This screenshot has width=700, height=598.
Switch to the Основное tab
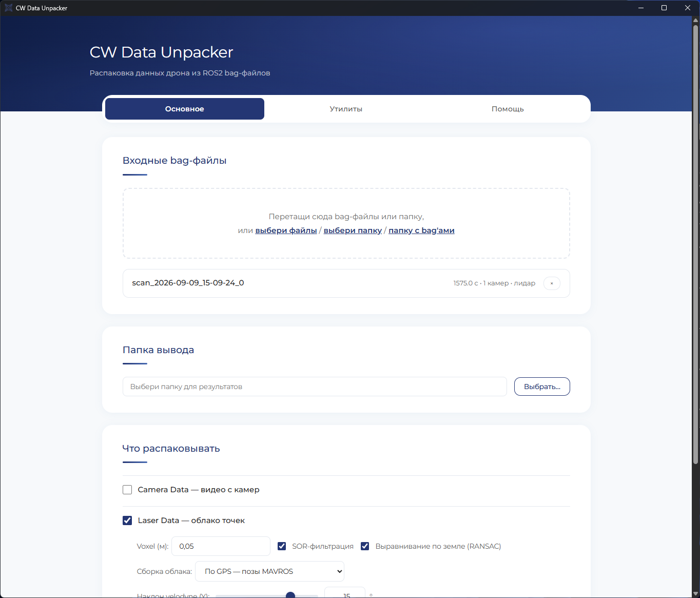(185, 109)
